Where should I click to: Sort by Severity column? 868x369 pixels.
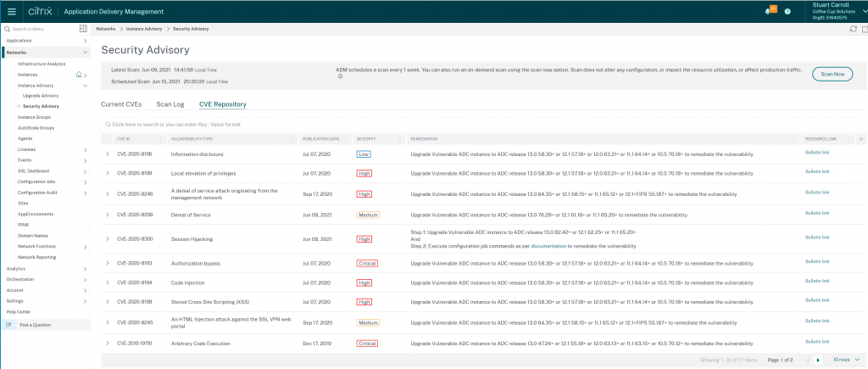tap(401, 139)
